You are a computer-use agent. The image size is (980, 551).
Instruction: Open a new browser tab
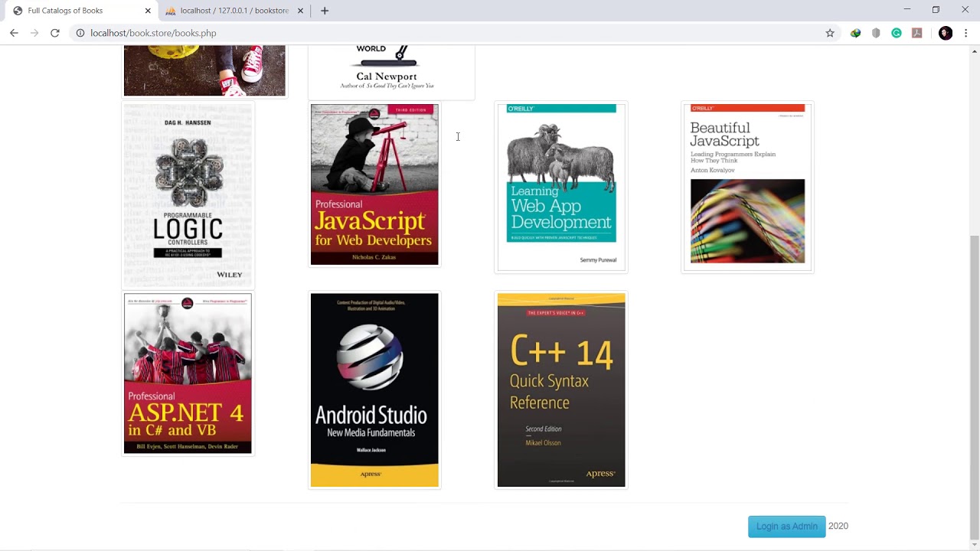(325, 11)
